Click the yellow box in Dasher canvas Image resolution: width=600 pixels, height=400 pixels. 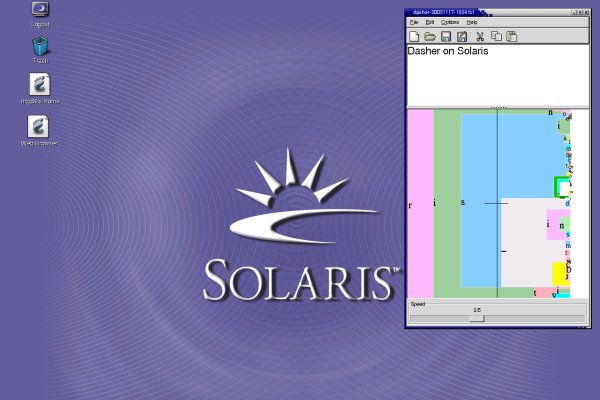click(x=560, y=272)
